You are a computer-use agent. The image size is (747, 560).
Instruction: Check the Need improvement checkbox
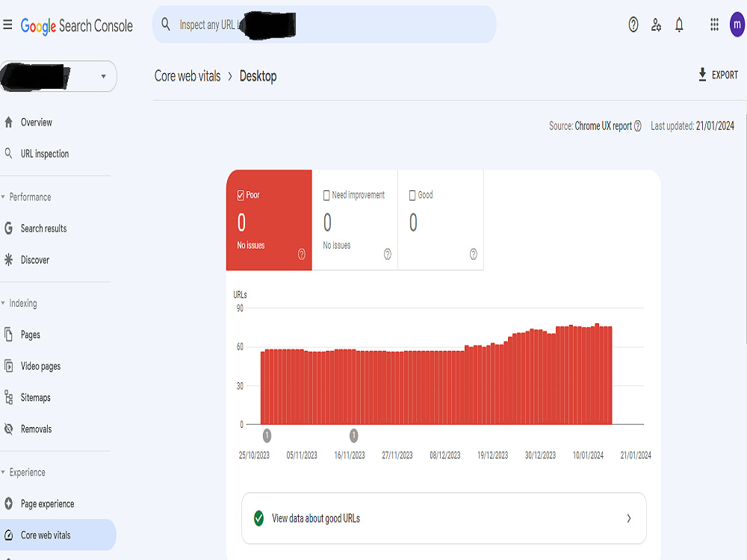(x=326, y=195)
